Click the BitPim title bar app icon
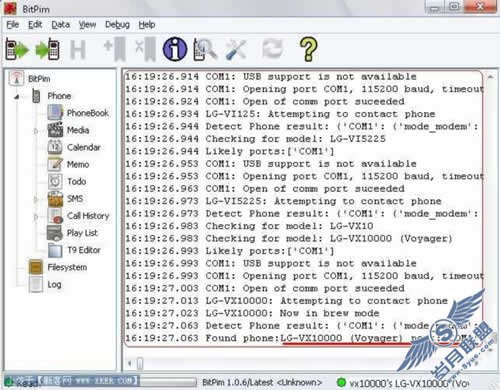The height and width of the screenshot is (390, 500). (x=10, y=8)
